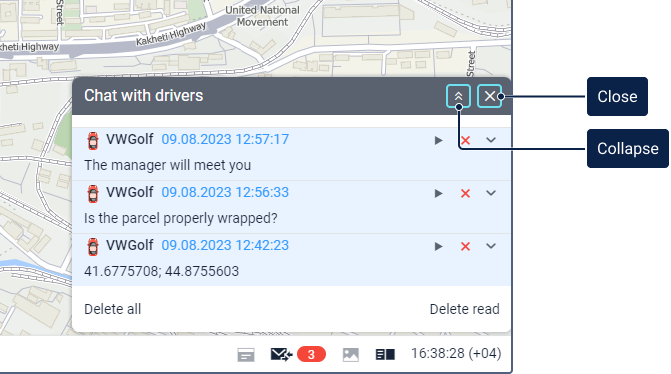The image size is (671, 374).
Task: Delete the 'Is the parcel properly wrapped?' message
Action: [x=465, y=193]
